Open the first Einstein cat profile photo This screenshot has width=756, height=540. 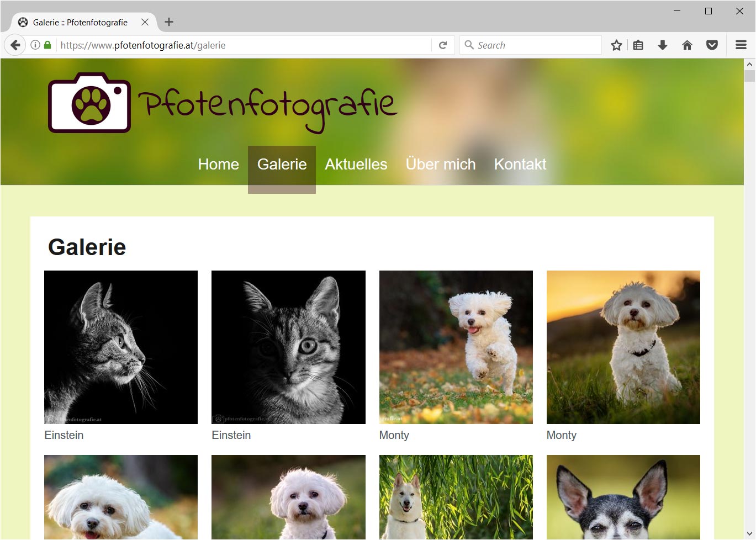(x=121, y=347)
